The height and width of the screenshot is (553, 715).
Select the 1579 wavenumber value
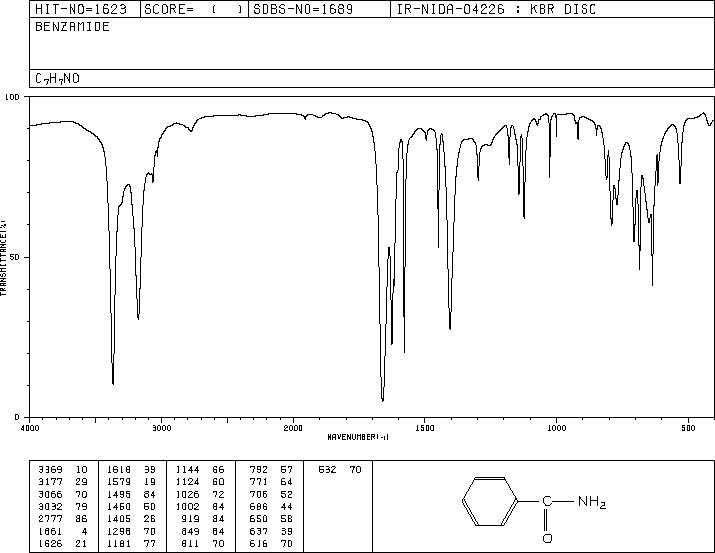coord(119,482)
